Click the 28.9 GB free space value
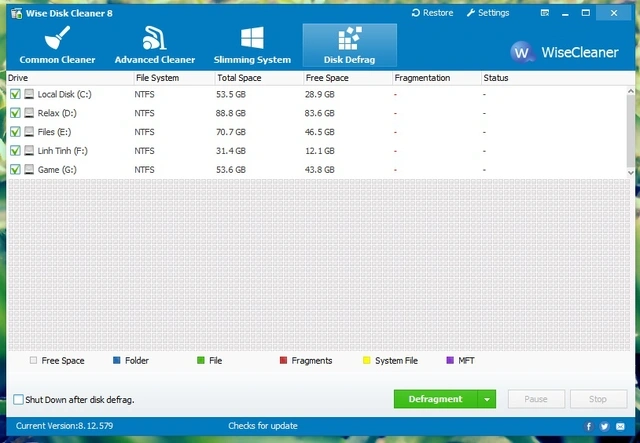This screenshot has height=443, width=640. (320, 94)
